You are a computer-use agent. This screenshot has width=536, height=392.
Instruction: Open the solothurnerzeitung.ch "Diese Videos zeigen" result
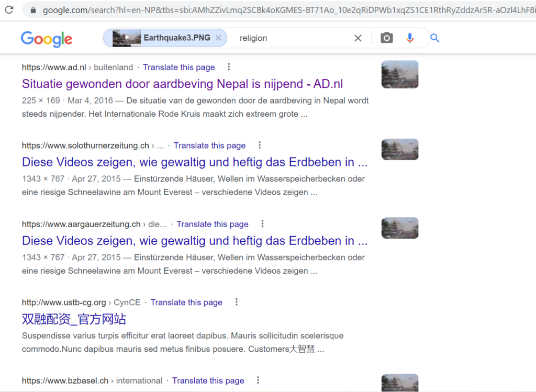point(195,162)
